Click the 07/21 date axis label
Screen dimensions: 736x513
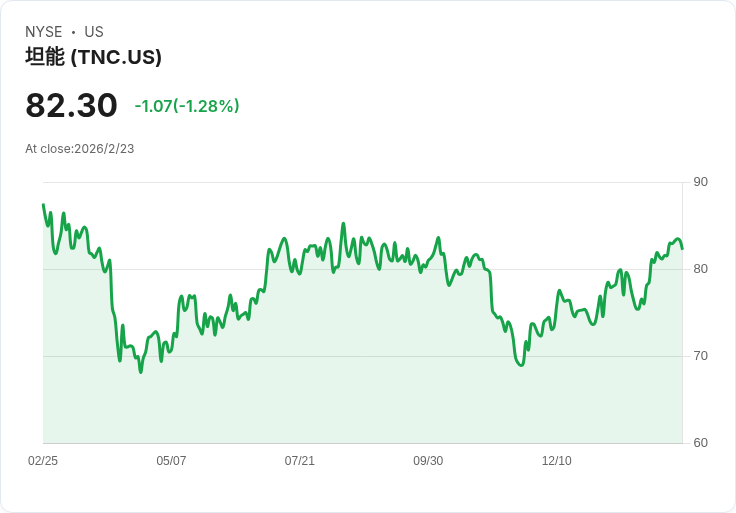click(300, 461)
